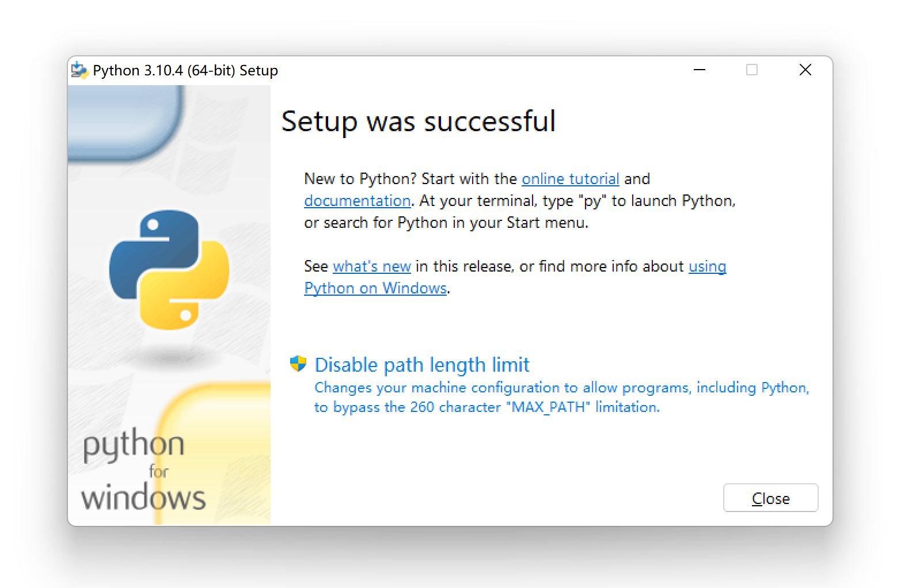Click the blue rounded shape in banner

(124, 123)
